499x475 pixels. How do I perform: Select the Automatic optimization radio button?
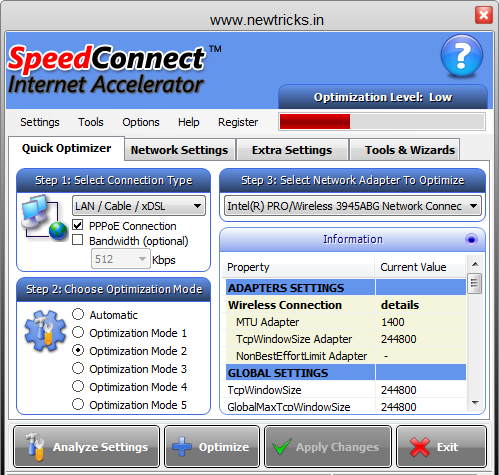pyautogui.click(x=78, y=314)
